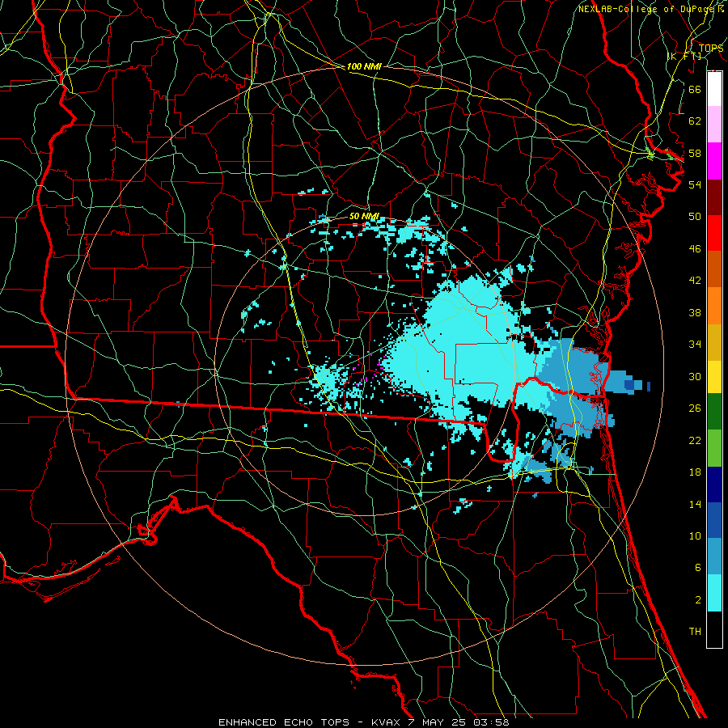Click the black TH swatch in legend

(714, 629)
